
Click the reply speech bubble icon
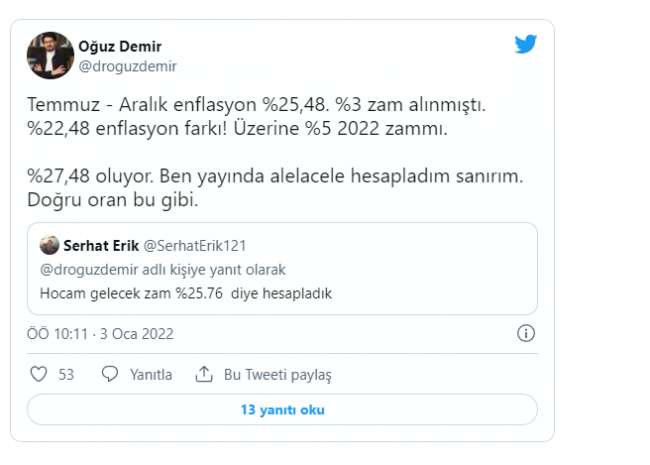tap(111, 374)
